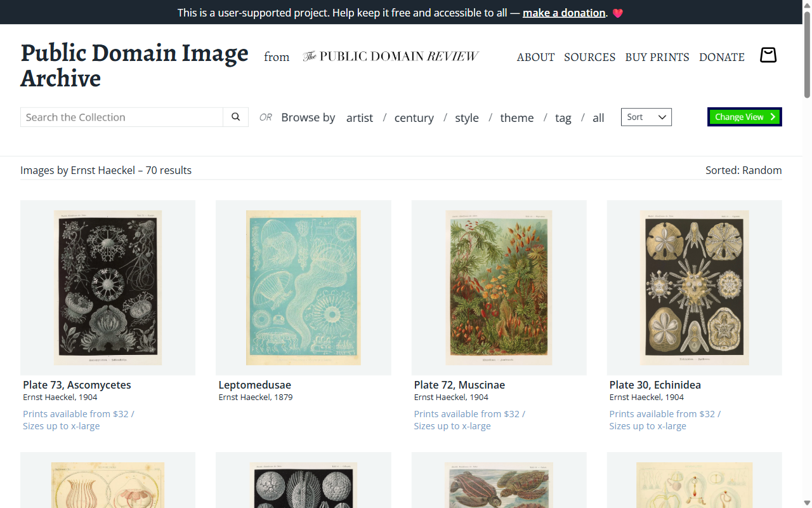Click 'Ernst Haeckel, 1879' under Leptomedusae

click(x=256, y=398)
